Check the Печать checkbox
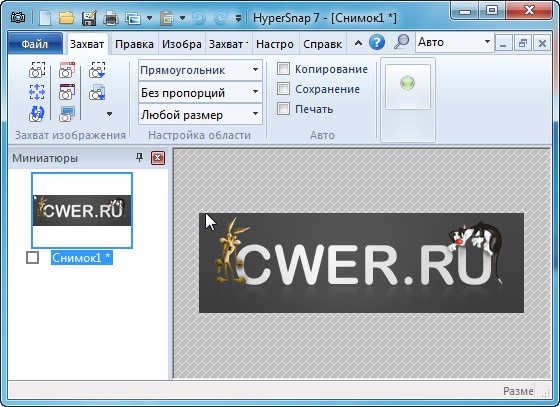Viewport: 560px width, 407px height. pos(283,109)
